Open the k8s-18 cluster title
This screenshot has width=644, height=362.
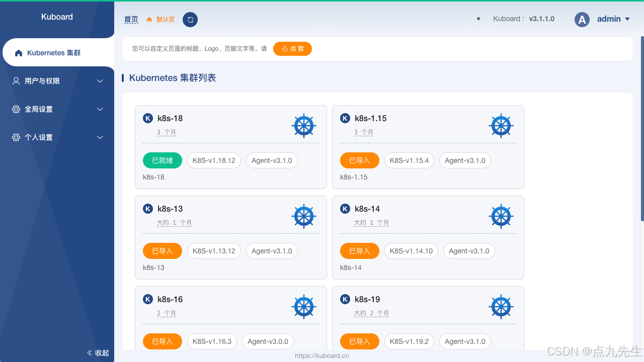170,118
